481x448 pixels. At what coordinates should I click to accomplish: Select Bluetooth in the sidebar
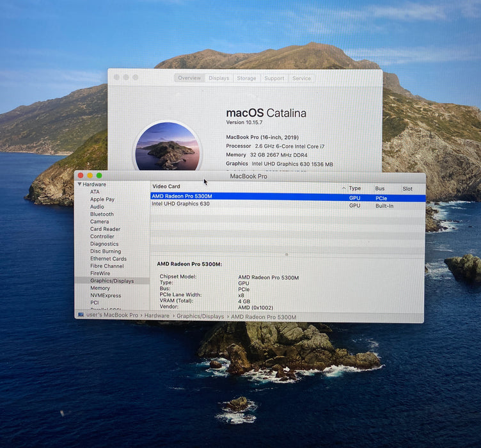(102, 214)
